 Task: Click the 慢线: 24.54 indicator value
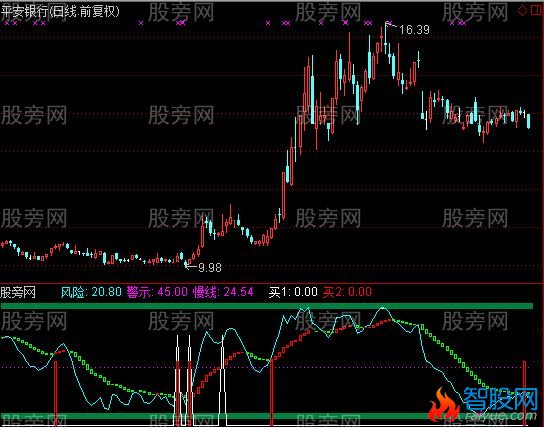(x=223, y=292)
